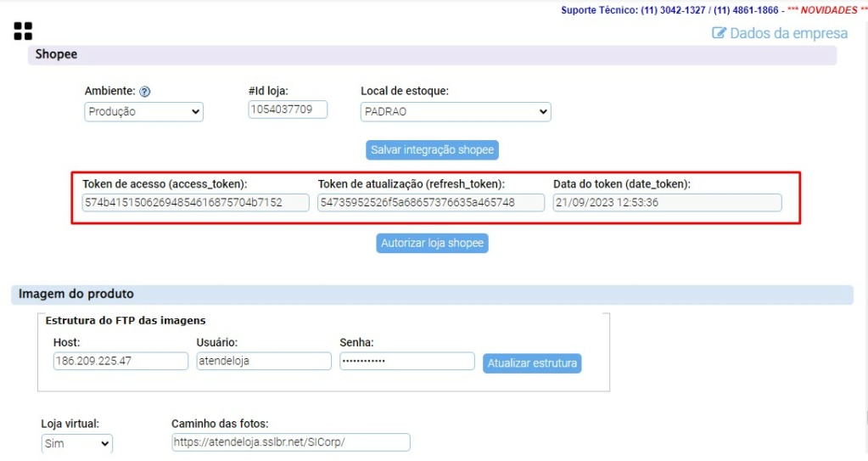The width and height of the screenshot is (868, 461).
Task: Open Dados da empresa link
Action: click(788, 33)
